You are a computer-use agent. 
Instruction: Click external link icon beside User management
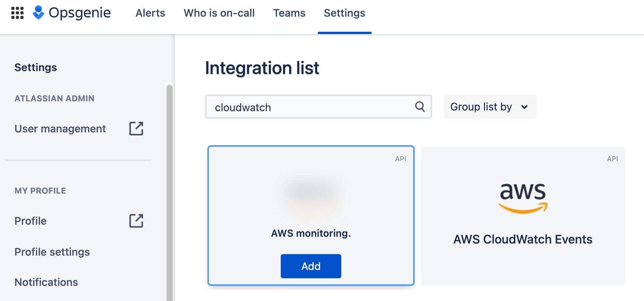point(136,129)
